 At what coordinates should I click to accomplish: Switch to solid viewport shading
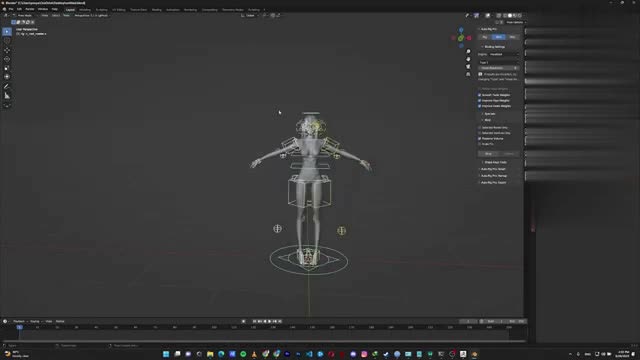[510, 16]
